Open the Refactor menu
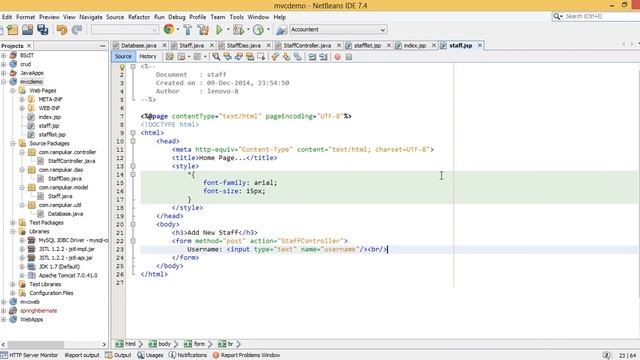The width and height of the screenshot is (640, 360). 139,17
